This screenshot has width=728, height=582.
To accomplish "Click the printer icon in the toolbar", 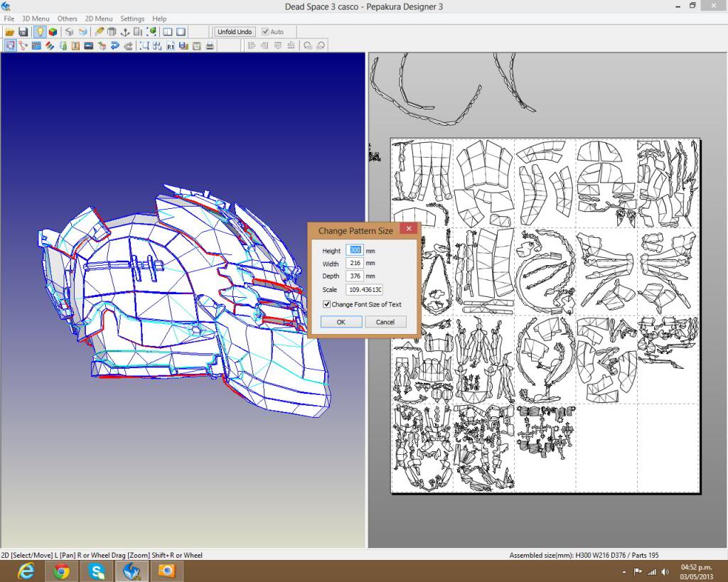I will click(x=210, y=45).
